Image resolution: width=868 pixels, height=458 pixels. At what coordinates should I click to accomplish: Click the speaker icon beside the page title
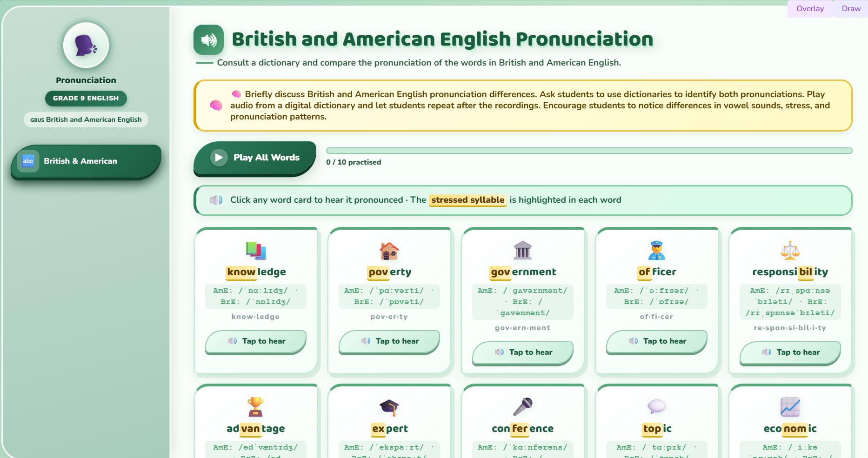[x=208, y=40]
